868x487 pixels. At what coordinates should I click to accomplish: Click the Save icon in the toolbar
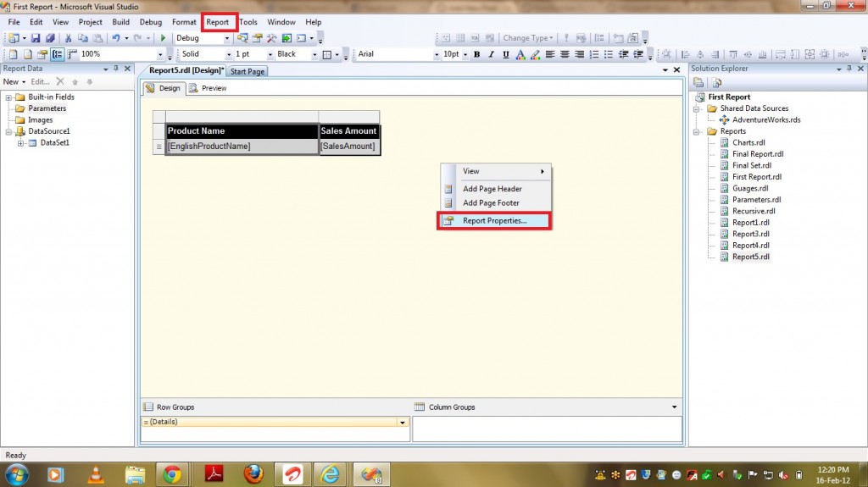click(x=37, y=38)
